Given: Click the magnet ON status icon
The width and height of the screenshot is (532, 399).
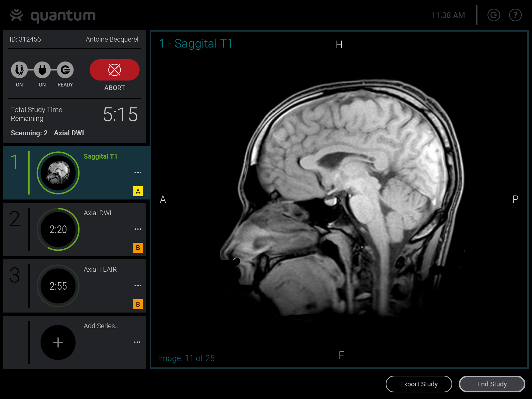Looking at the screenshot, I should [x=19, y=70].
